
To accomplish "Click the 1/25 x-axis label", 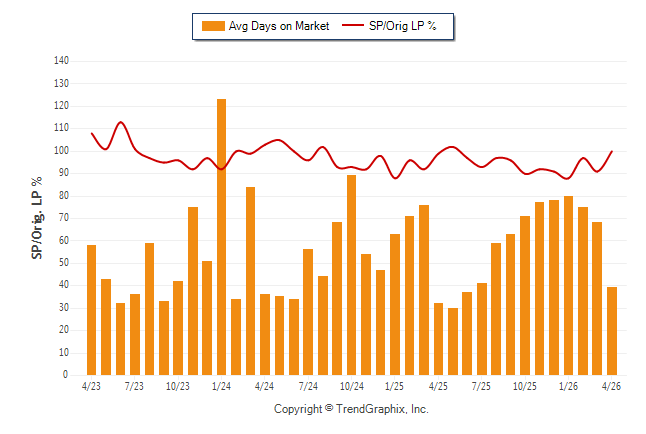I will [395, 387].
